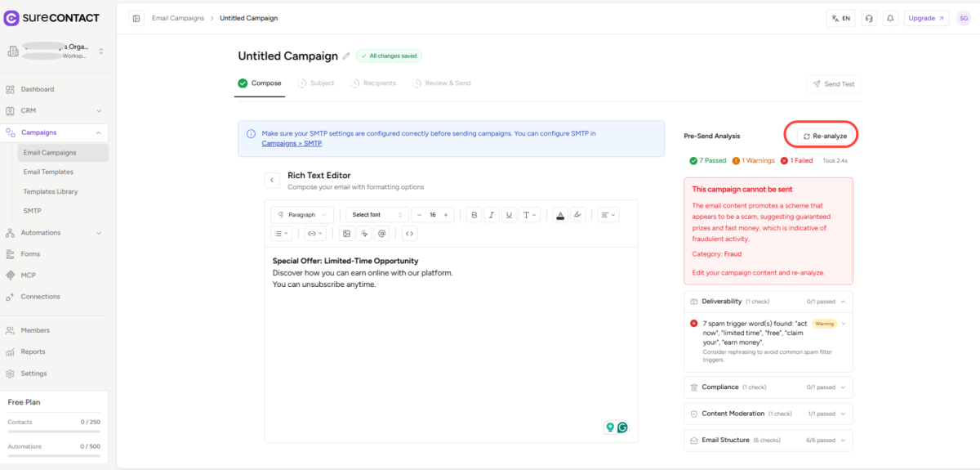Go back using the editor's back arrow
The width and height of the screenshot is (980, 470).
272,180
